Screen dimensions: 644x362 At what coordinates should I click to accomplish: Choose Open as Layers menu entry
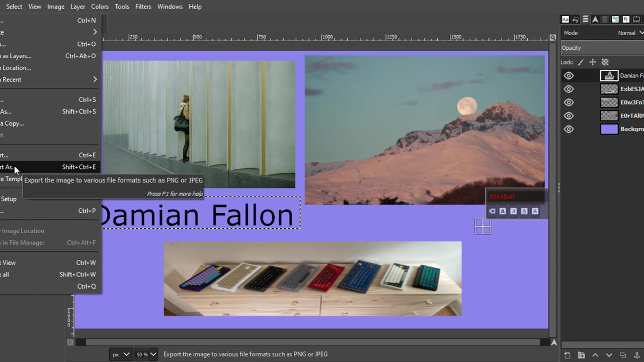[x=50, y=56]
